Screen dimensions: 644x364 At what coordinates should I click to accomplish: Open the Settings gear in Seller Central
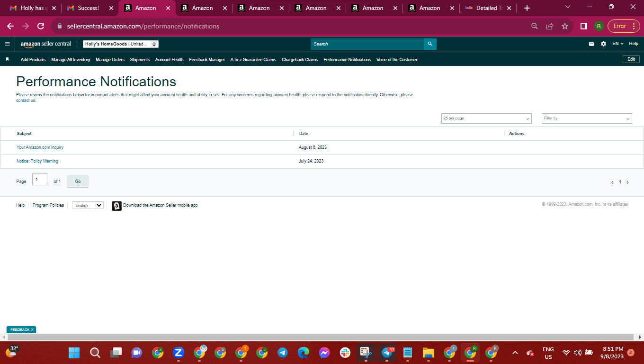click(x=603, y=44)
